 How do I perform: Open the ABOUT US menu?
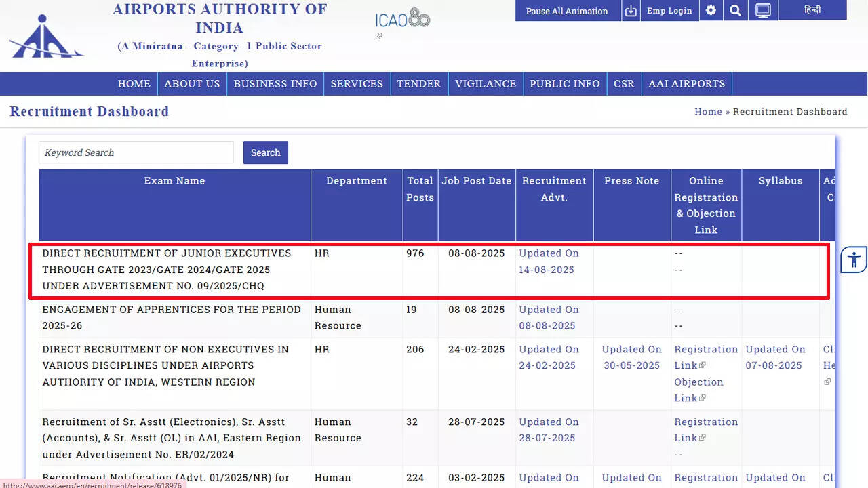(x=192, y=84)
